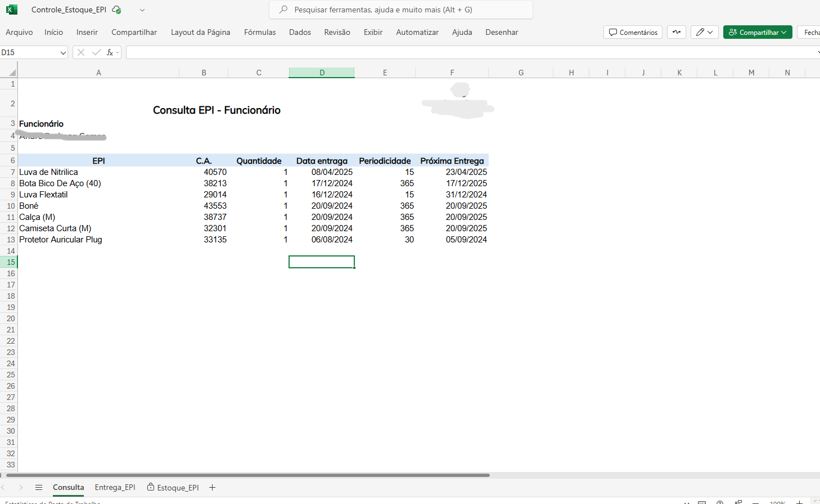Expand the Name Box dropdown arrow

click(63, 52)
